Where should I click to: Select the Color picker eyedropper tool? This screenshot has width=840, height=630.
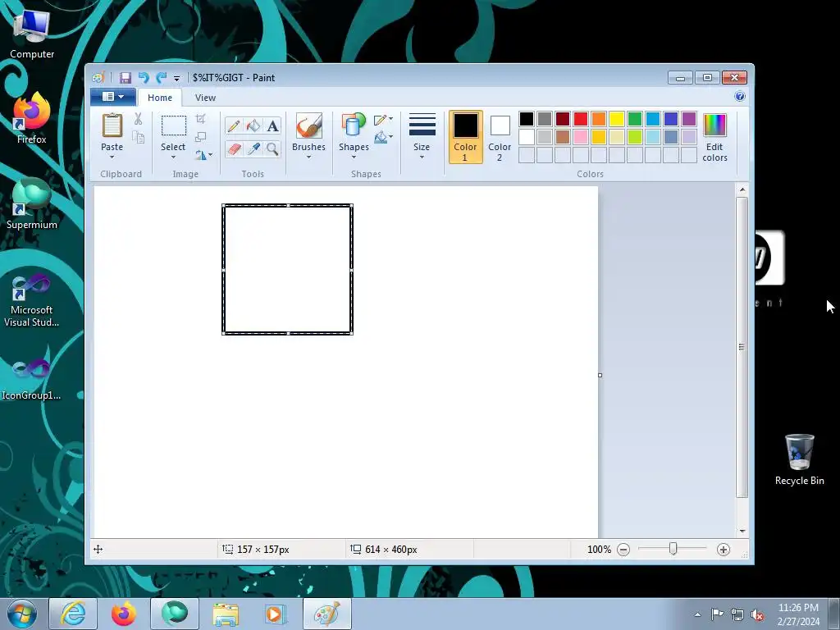tap(253, 148)
